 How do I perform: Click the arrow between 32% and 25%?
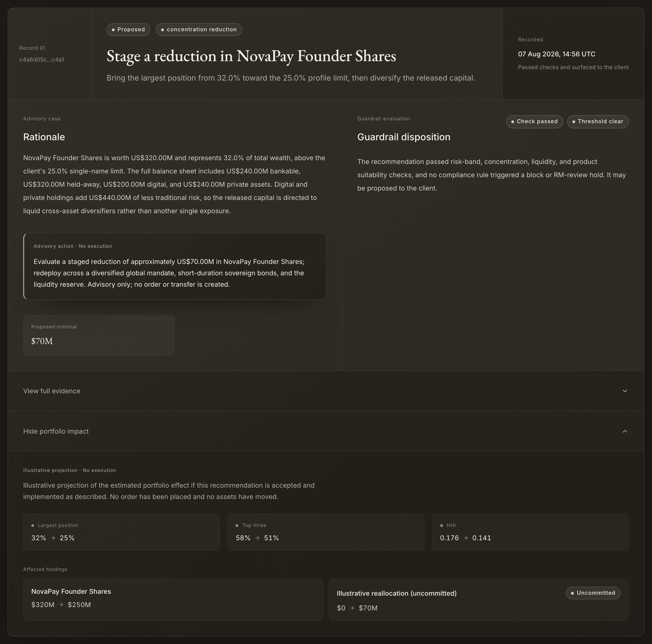[x=53, y=538]
